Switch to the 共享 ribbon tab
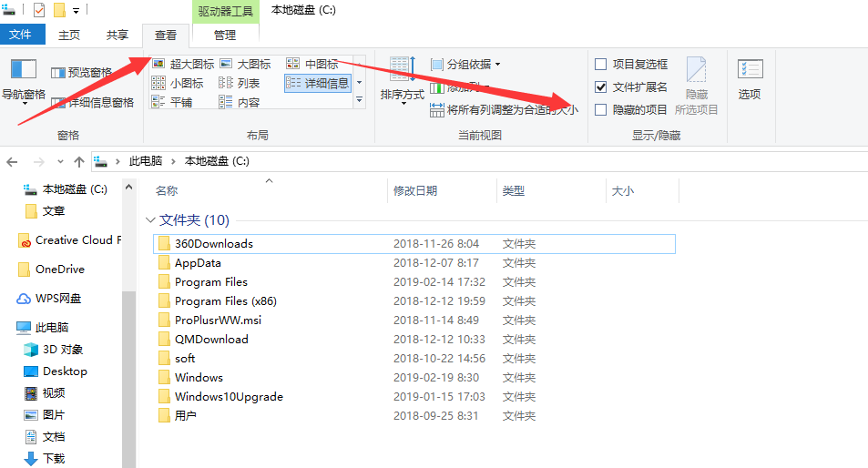 click(117, 35)
